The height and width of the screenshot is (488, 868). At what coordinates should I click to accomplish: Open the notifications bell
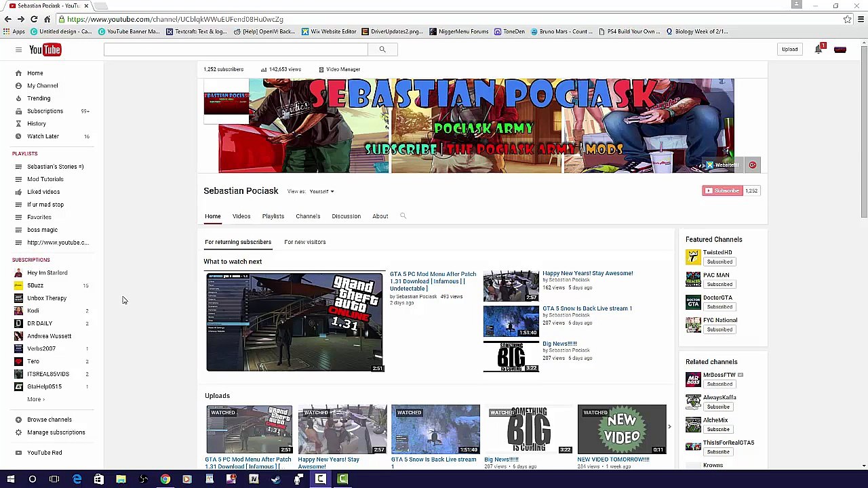coord(819,49)
